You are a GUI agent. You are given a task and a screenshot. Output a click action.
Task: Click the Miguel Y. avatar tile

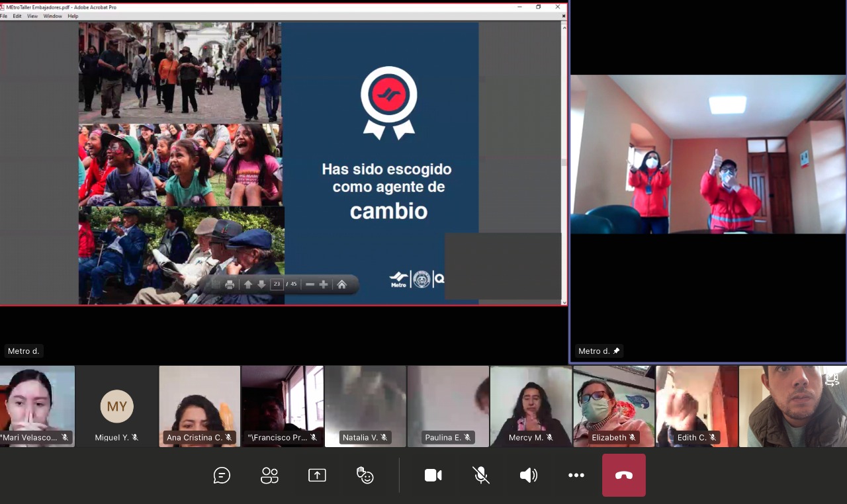point(116,406)
